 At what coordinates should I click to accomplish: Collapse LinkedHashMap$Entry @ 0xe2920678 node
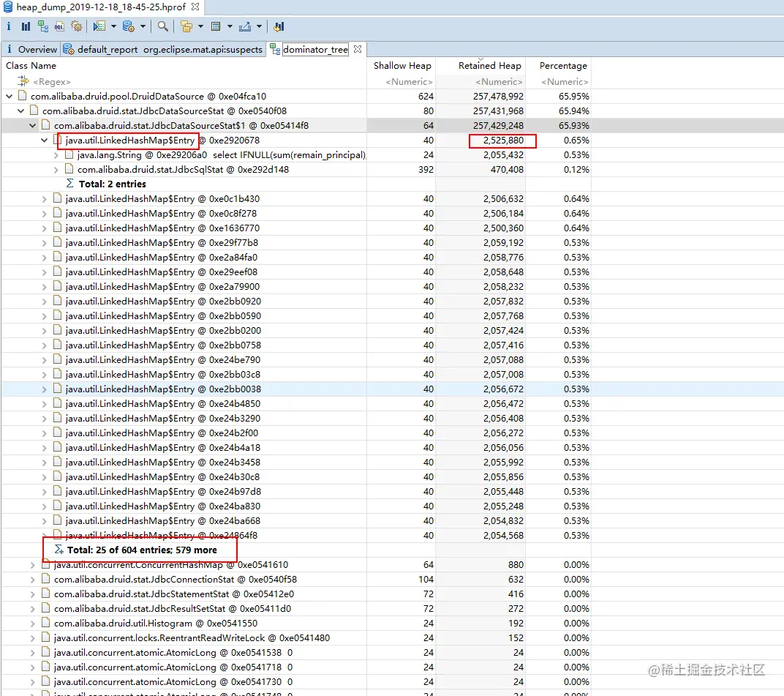(x=44, y=140)
